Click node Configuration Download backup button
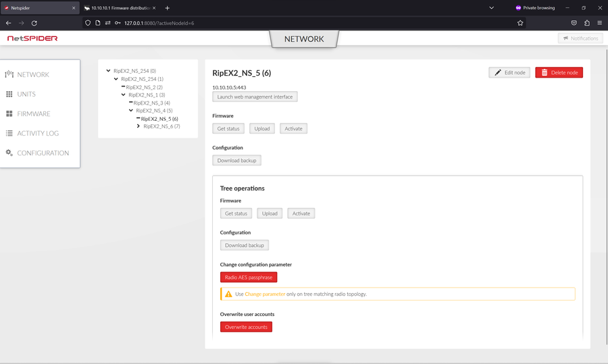Image resolution: width=608 pixels, height=364 pixels. tap(236, 161)
